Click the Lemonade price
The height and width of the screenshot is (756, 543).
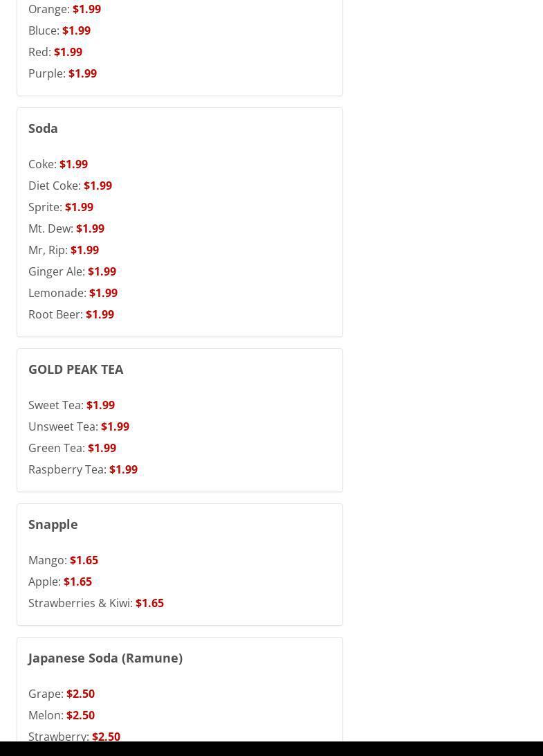(103, 293)
